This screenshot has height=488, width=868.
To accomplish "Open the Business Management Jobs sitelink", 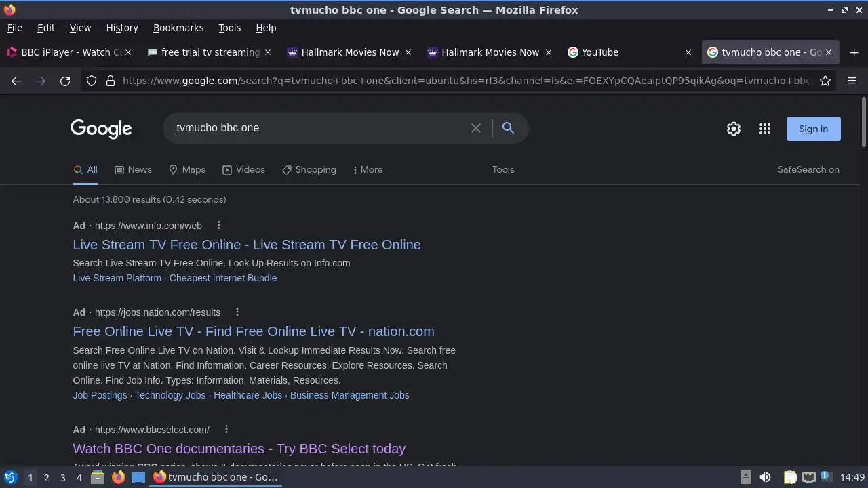I will pos(350,395).
